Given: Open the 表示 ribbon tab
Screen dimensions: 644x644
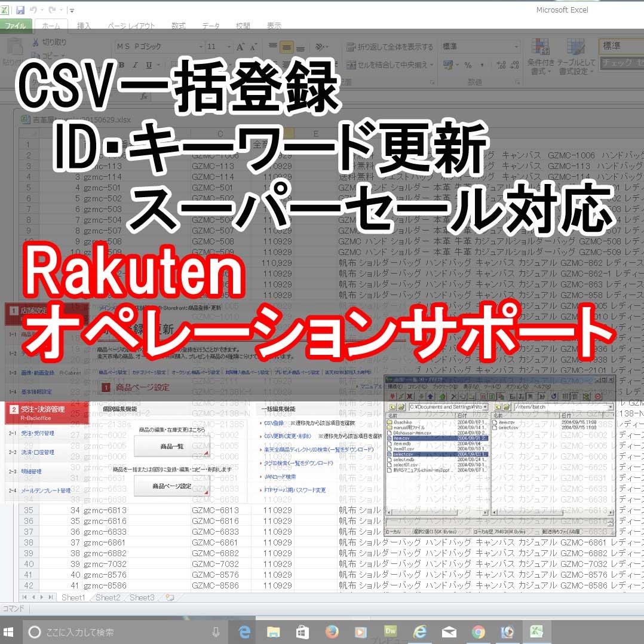Looking at the screenshot, I should 274,26.
